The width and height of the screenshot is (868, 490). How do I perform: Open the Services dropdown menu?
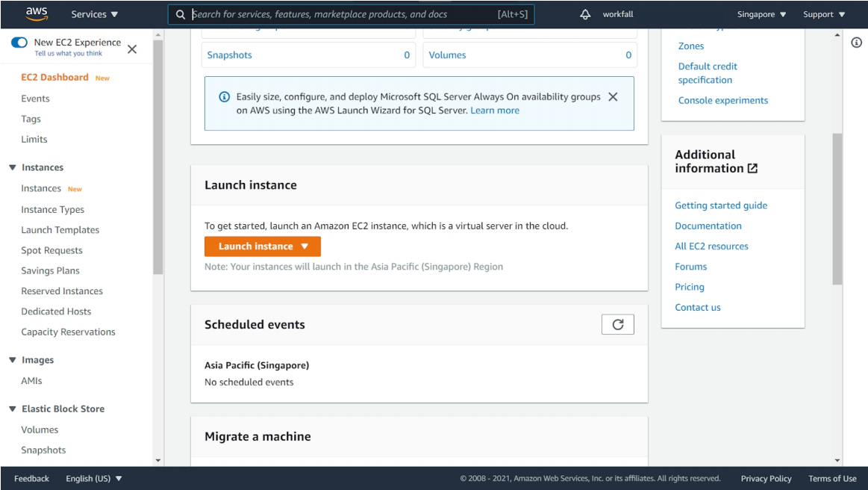pyautogui.click(x=95, y=14)
